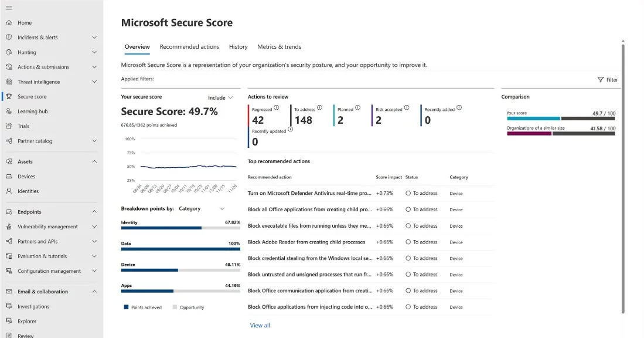Switch to the History tab
This screenshot has height=338, width=644.
238,46
